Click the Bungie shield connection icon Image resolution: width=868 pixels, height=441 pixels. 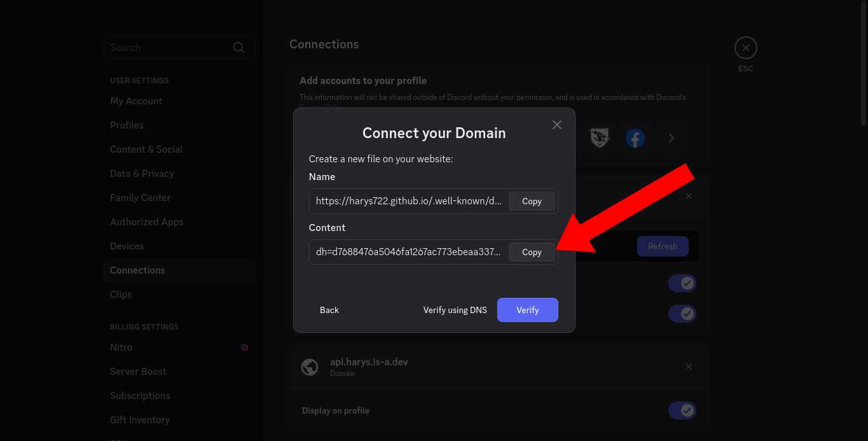click(600, 138)
